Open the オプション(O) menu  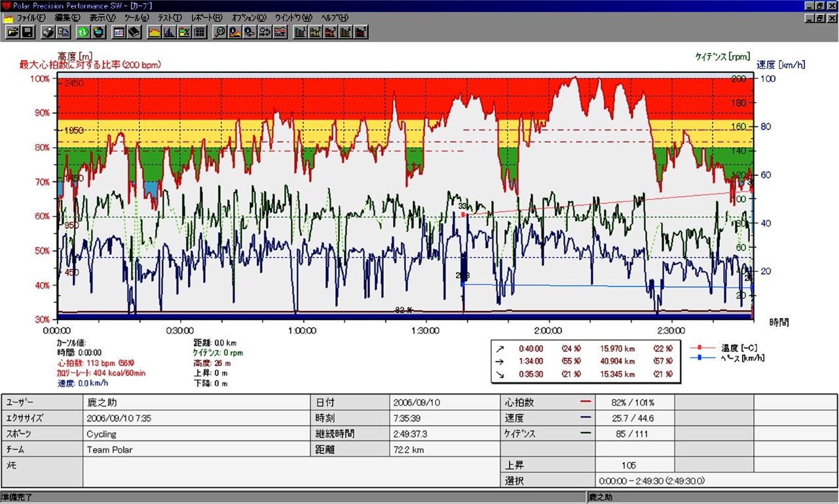[x=249, y=17]
